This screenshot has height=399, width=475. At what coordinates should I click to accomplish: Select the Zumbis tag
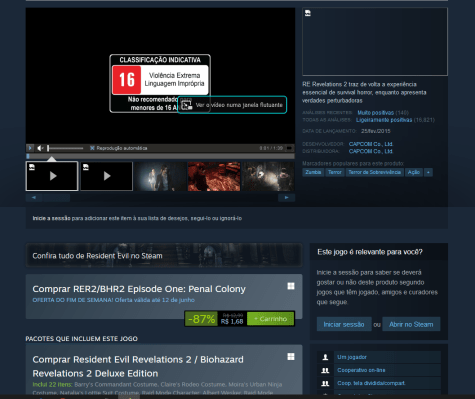313,172
